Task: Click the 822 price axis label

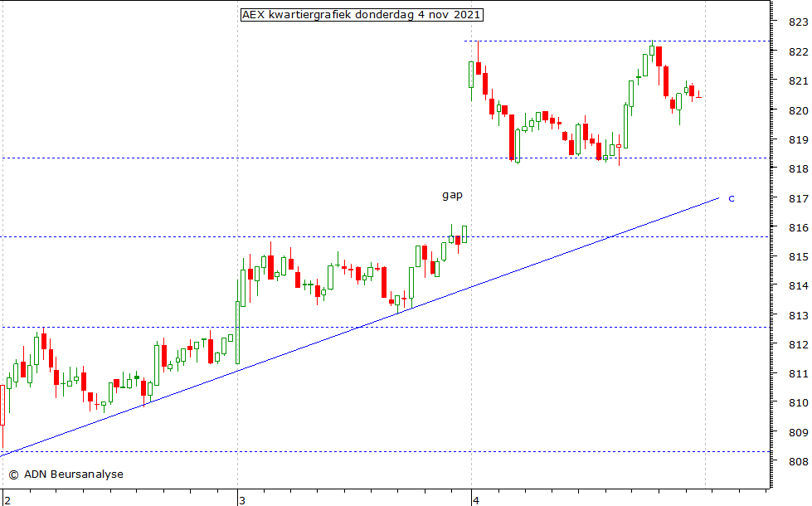Action: click(x=798, y=51)
